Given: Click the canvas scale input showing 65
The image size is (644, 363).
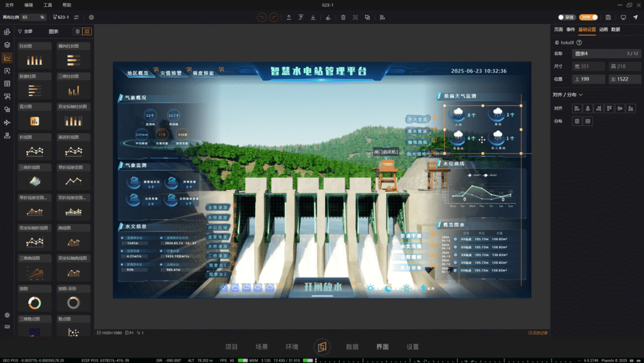Looking at the screenshot, I should coord(33,17).
